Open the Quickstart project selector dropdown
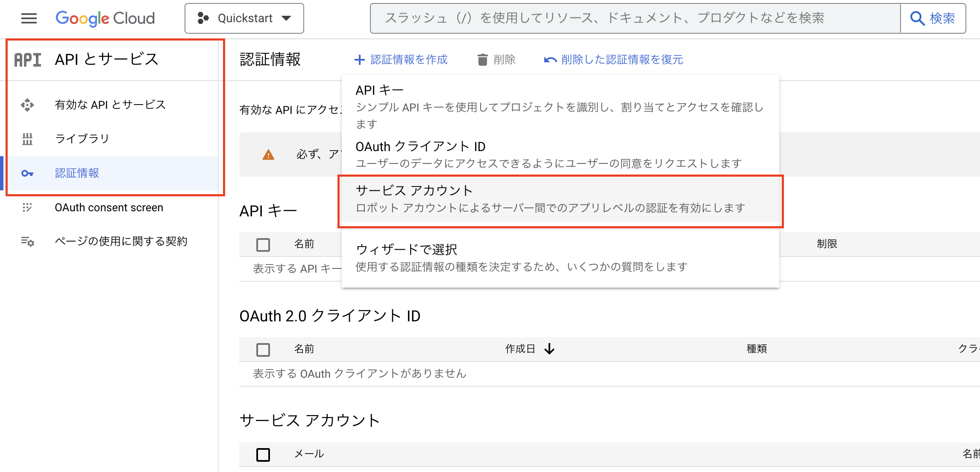Screen dimensions: 980x472 (244, 18)
